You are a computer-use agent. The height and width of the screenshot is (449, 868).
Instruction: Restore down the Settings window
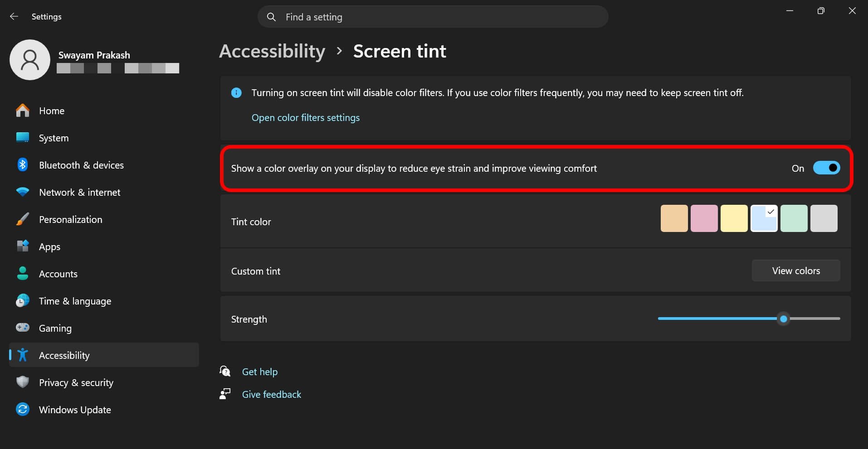(x=821, y=11)
